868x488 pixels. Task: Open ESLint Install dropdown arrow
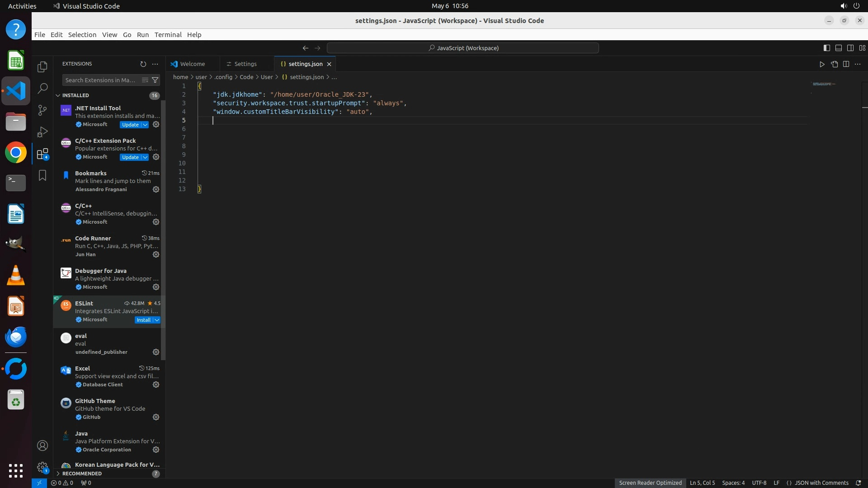[x=157, y=320]
